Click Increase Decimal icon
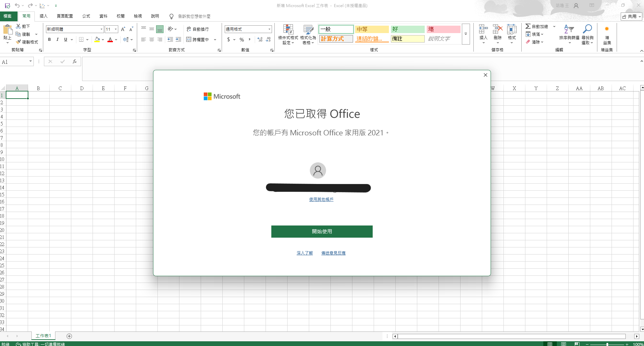 (260, 39)
